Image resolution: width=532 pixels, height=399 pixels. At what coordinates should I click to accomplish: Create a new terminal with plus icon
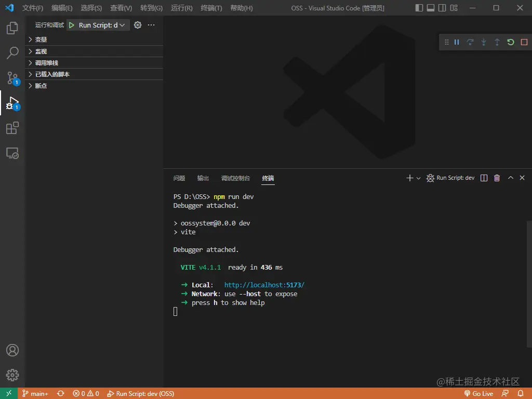[x=409, y=178]
